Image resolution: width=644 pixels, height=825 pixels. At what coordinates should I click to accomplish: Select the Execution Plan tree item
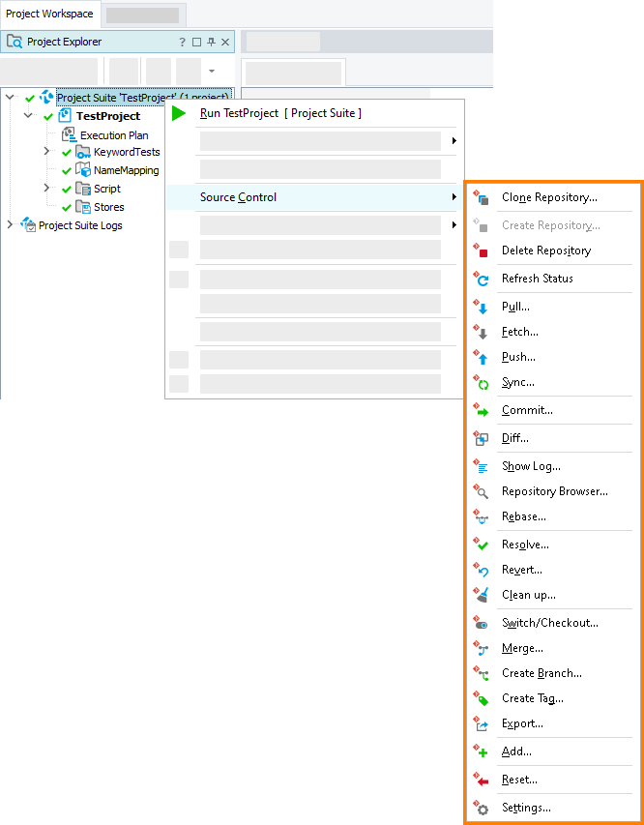click(114, 135)
